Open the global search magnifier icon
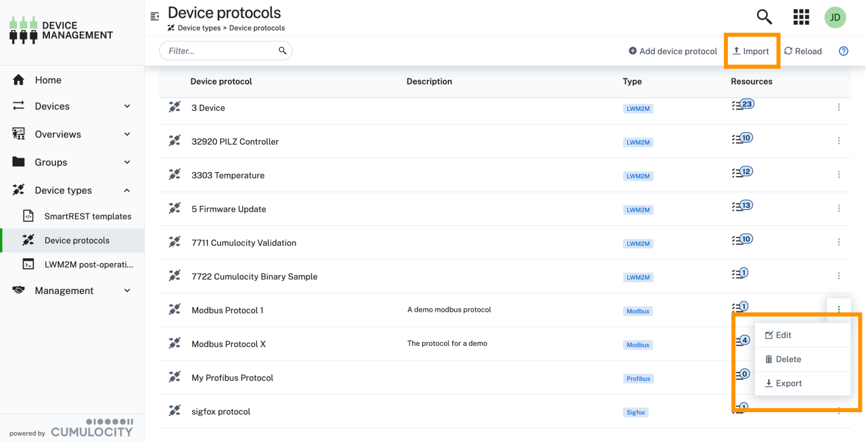868x442 pixels. tap(764, 17)
